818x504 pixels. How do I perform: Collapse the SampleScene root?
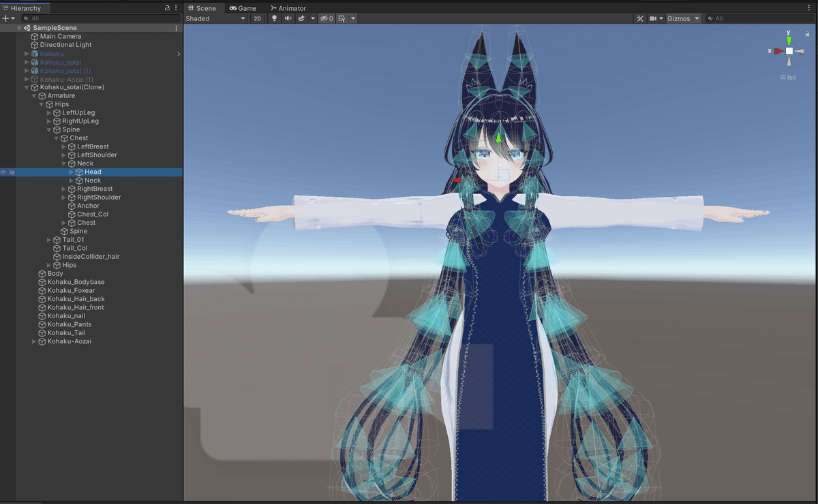pos(20,28)
